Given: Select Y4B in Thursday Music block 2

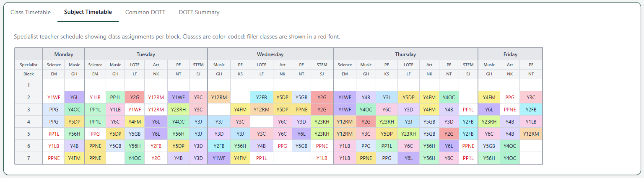Looking at the screenshot, I should (x=366, y=98).
